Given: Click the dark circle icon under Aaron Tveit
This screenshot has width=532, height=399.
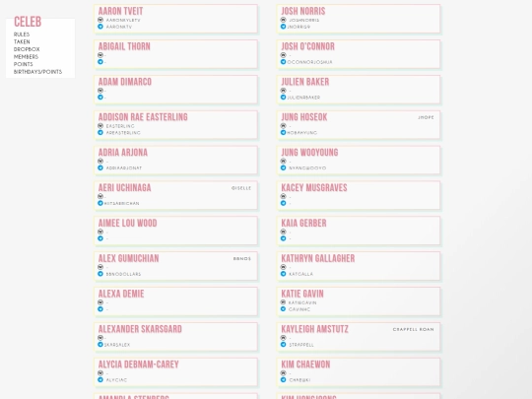Looking at the screenshot, I should [100, 20].
